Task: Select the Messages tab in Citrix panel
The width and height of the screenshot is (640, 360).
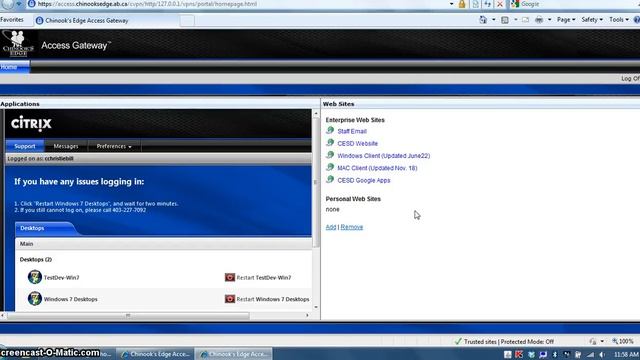Action: pyautogui.click(x=66, y=146)
